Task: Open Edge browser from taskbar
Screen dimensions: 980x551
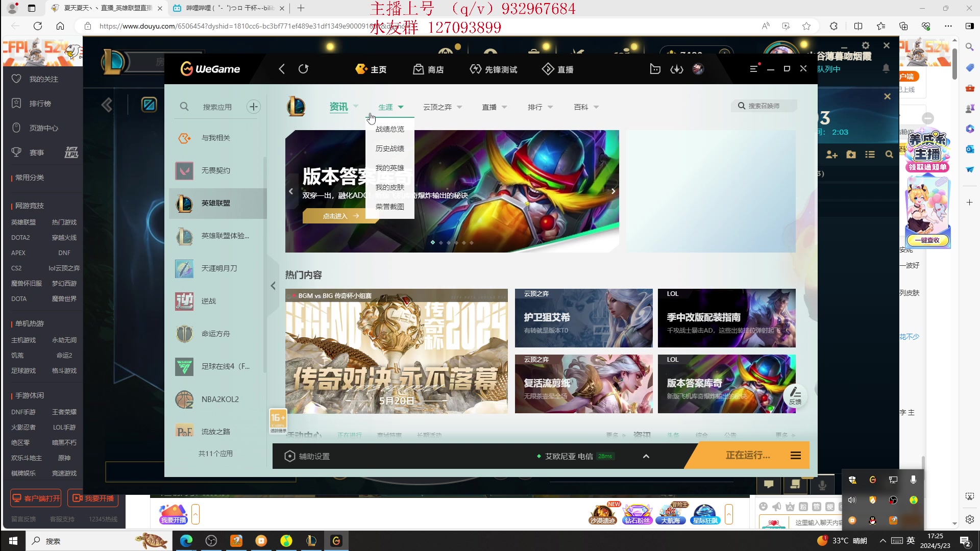Action: tap(186, 541)
